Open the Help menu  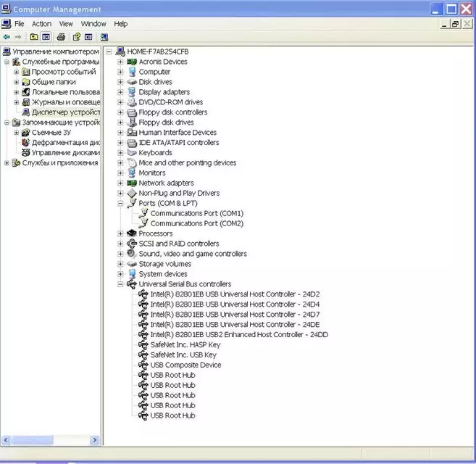[x=120, y=24]
